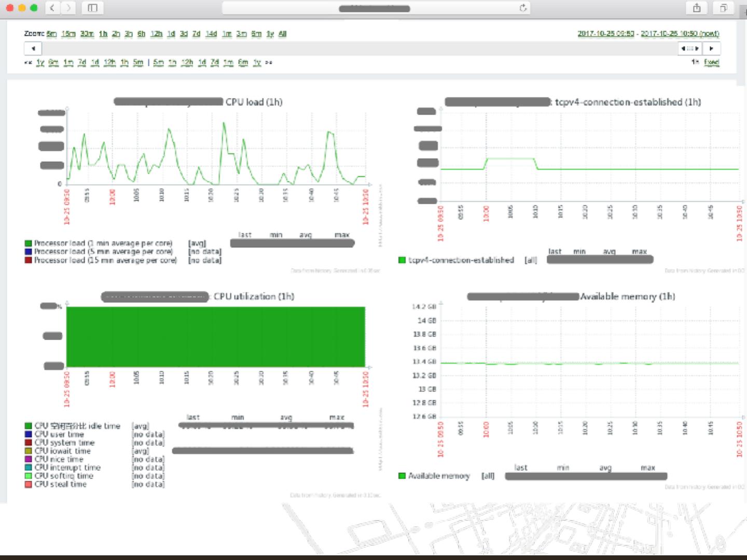Click the Safari back navigation arrow

pos(52,8)
